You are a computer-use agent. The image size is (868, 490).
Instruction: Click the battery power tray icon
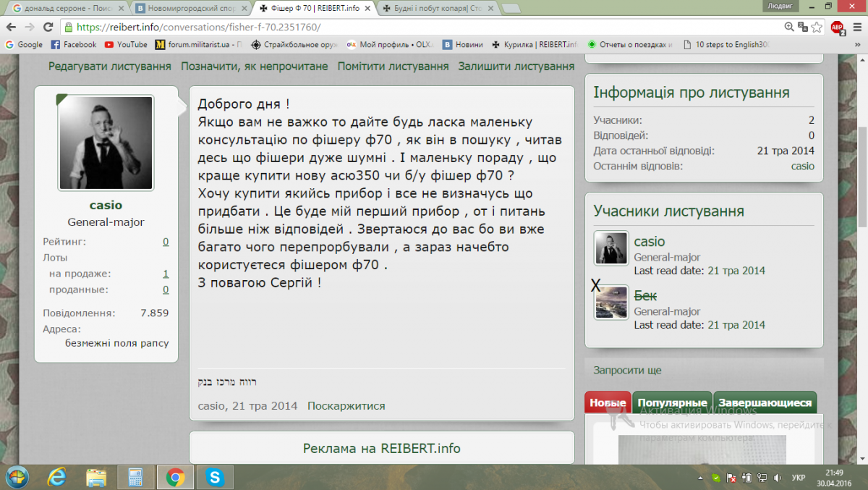[747, 478]
